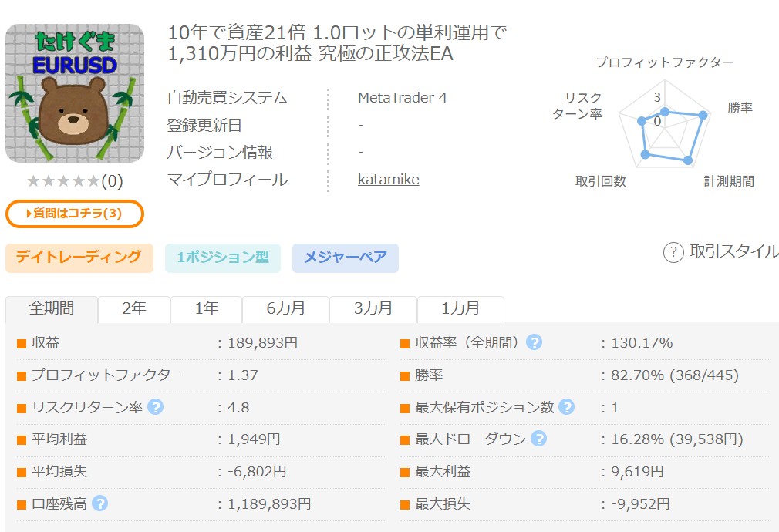
Task: Open the 取引スタイル link
Action: pyautogui.click(x=734, y=251)
